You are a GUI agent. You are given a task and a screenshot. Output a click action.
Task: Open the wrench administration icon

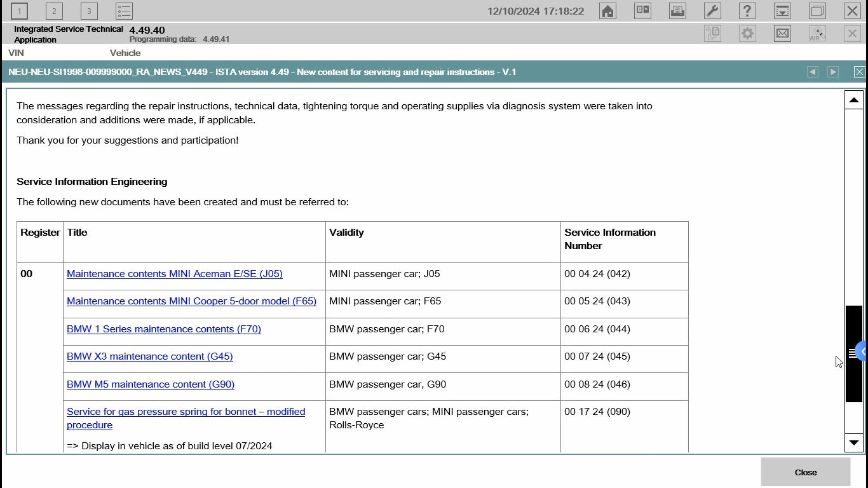(x=712, y=11)
